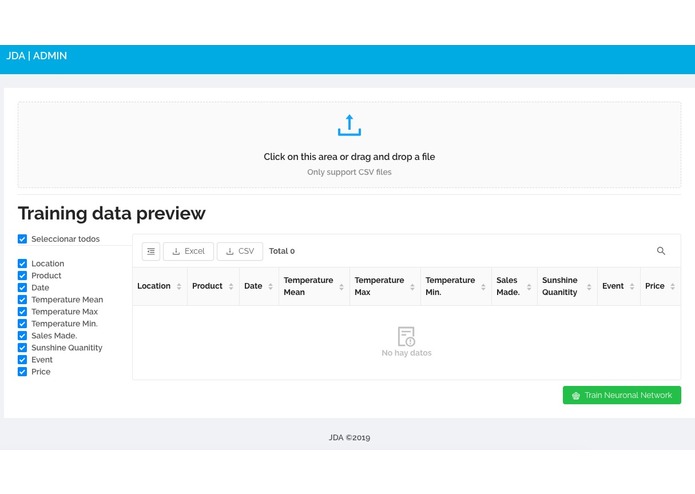
Task: Sort by Product column arrows
Action: (x=231, y=286)
